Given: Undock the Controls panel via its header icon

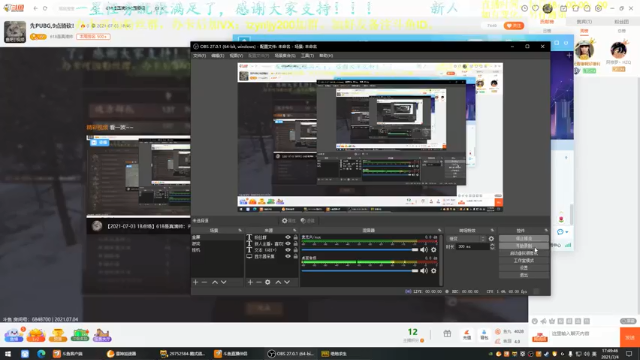Looking at the screenshot, I should (546, 231).
